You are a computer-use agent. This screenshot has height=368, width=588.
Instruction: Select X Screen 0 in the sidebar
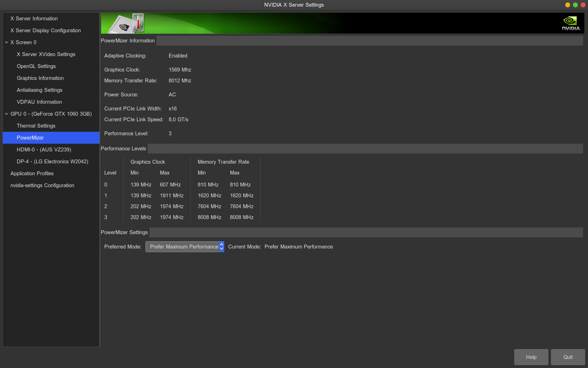tap(23, 42)
